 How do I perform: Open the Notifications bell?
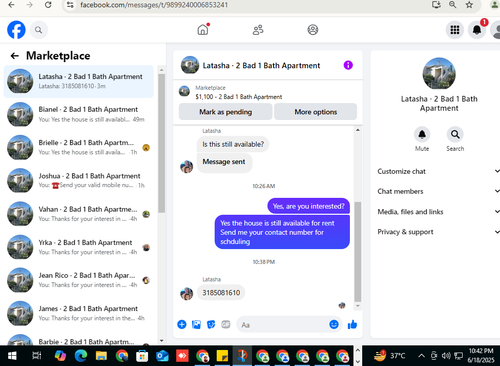coord(477,30)
